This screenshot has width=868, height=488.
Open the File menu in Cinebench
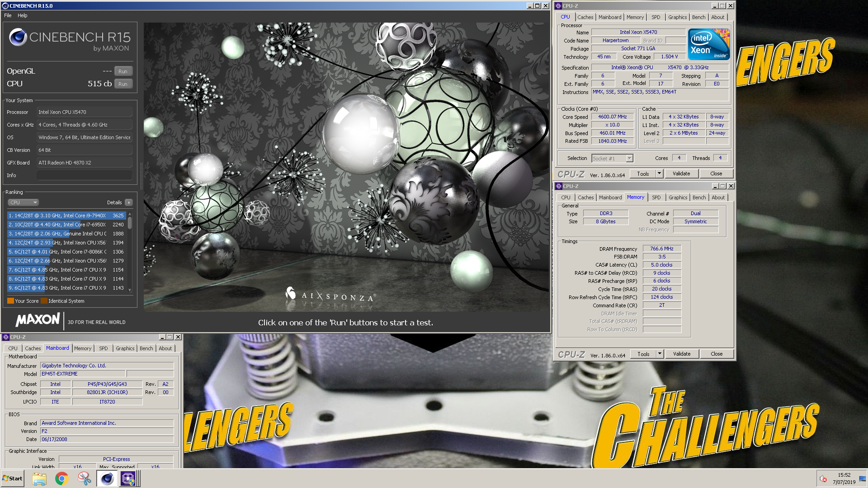[8, 15]
